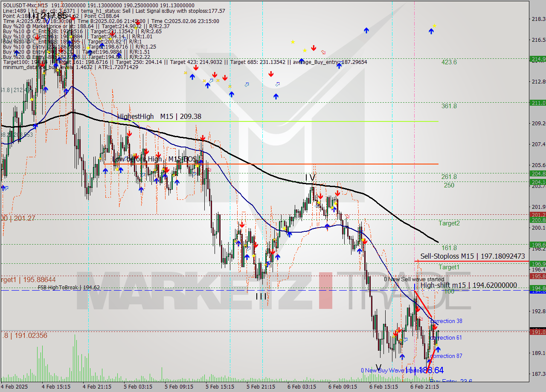
Task: Select the hollow blue arrow outline near correction 61
Action: [405, 340]
